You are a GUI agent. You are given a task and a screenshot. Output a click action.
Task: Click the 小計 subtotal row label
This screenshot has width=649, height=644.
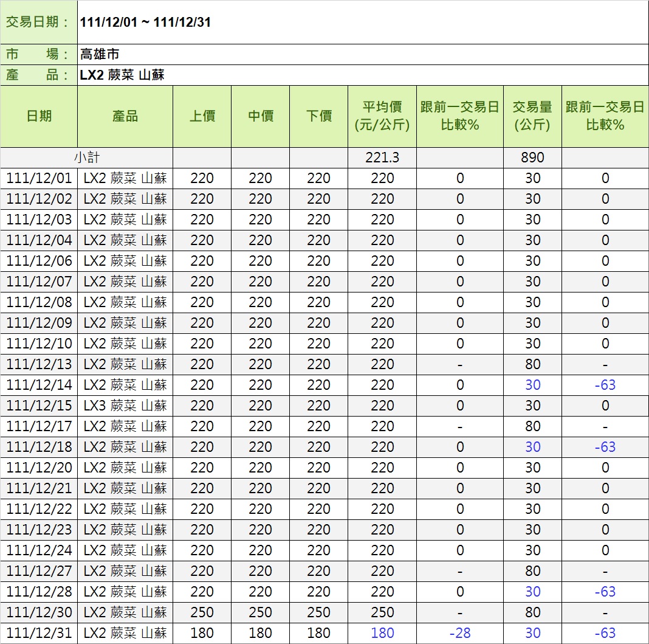86,158
